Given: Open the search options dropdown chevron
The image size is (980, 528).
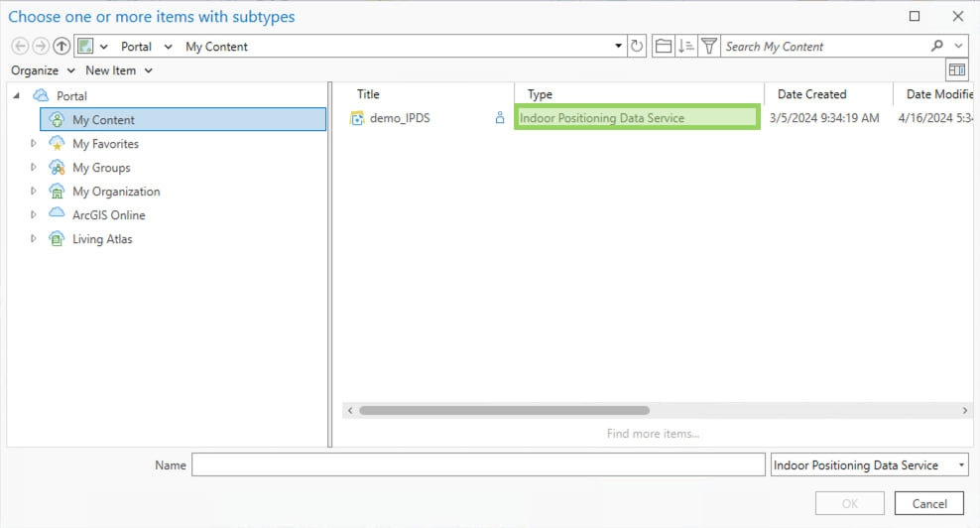Looking at the screenshot, I should [958, 46].
